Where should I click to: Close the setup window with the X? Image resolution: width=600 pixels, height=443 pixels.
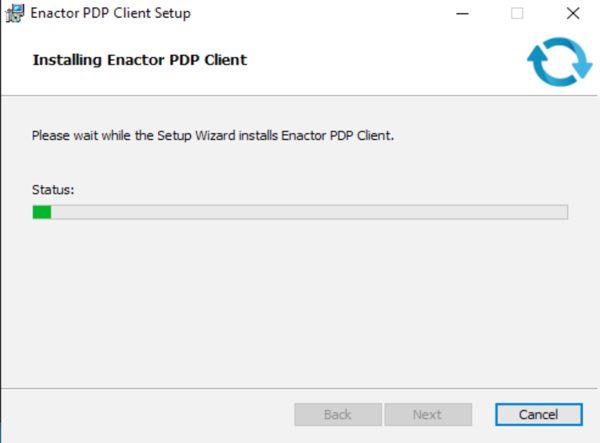(572, 14)
